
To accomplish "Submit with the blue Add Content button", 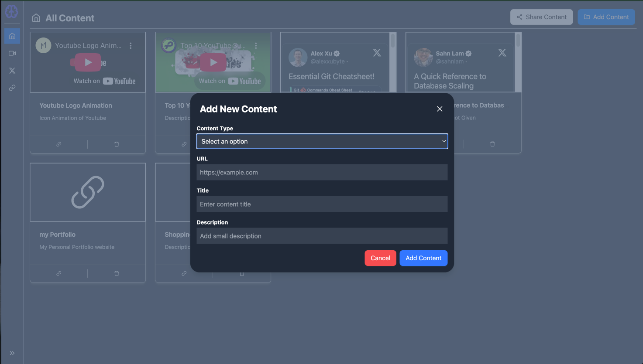I will (x=423, y=258).
